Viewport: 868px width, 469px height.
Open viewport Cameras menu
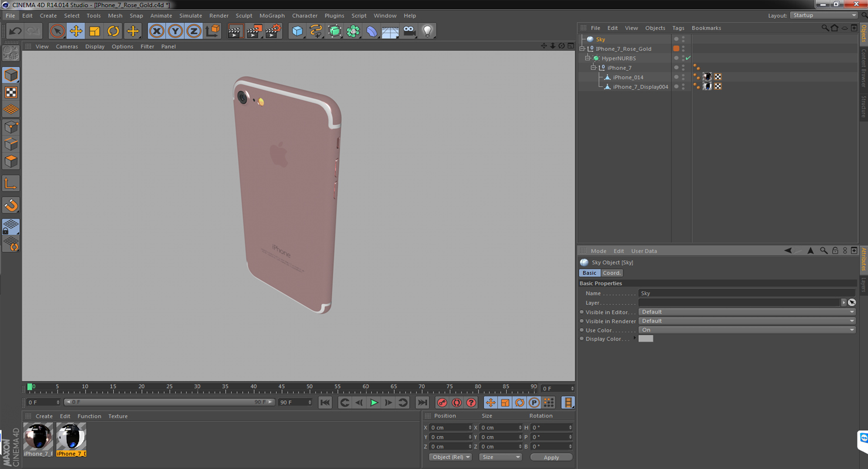coord(67,46)
